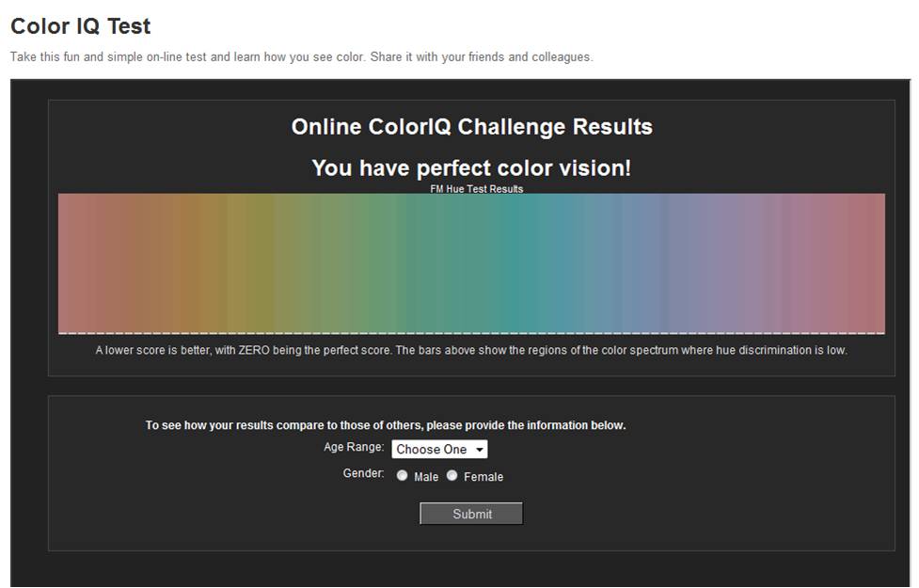This screenshot has width=919, height=588.
Task: Open the Age Range 'Choose One' dropdown
Action: 439,450
